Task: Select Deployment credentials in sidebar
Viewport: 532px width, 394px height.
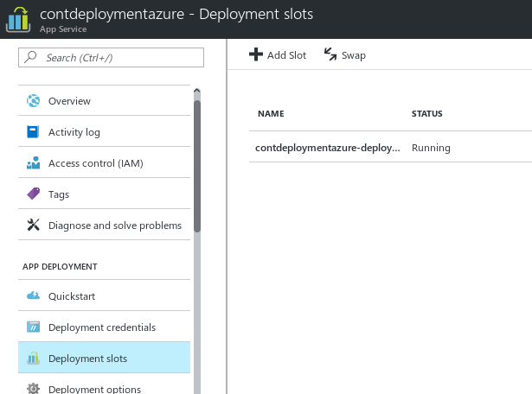Action: click(x=101, y=327)
